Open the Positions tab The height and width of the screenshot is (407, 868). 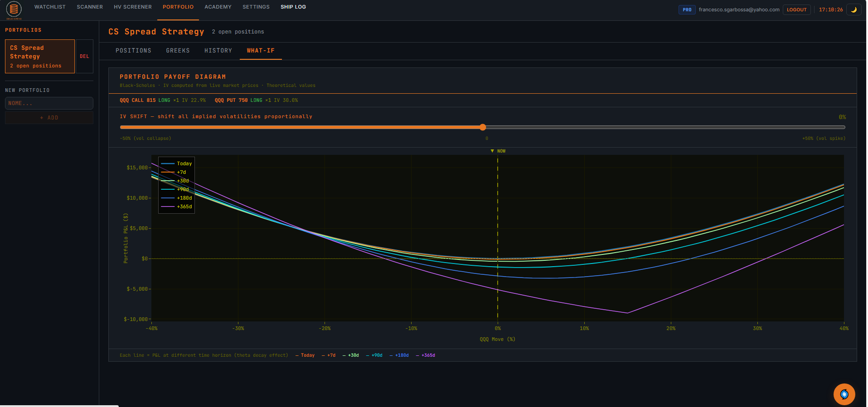[x=133, y=51]
